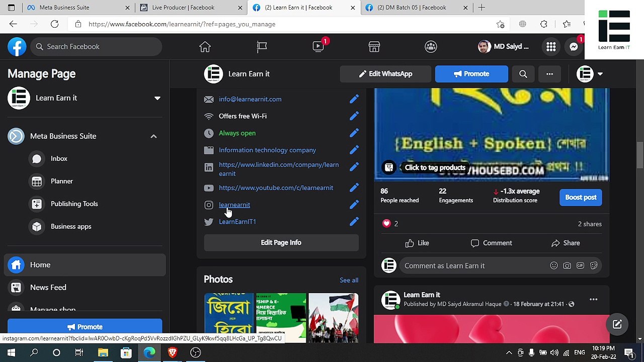
Task: Open the Facebook menu grid icon
Action: point(551,47)
